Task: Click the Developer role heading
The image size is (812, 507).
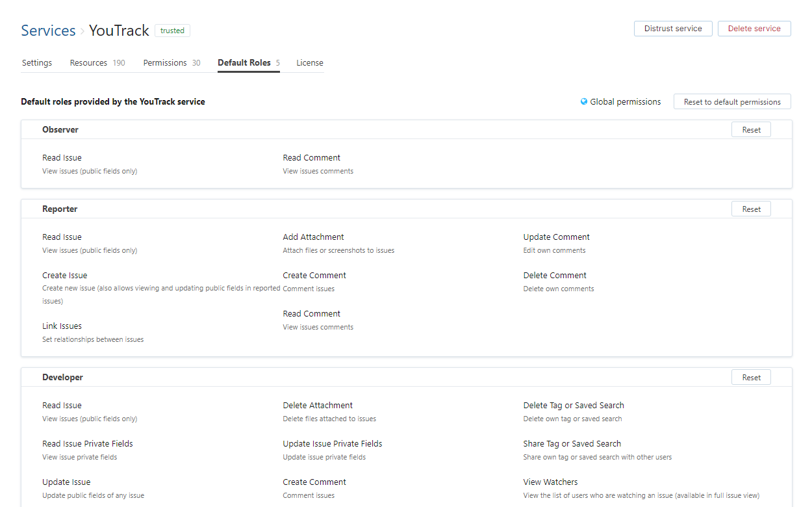Action: click(62, 378)
